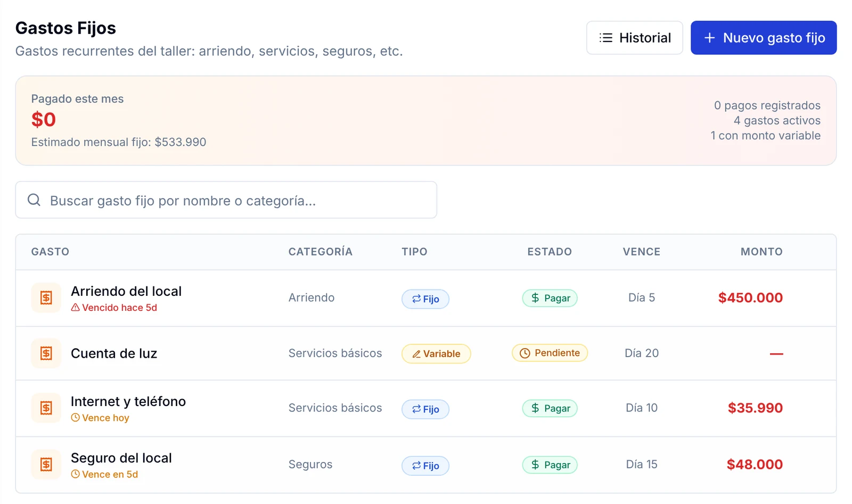Click the receipt icon for Cuenta de luz
Viewport: 852px width, 504px height.
pos(46,353)
